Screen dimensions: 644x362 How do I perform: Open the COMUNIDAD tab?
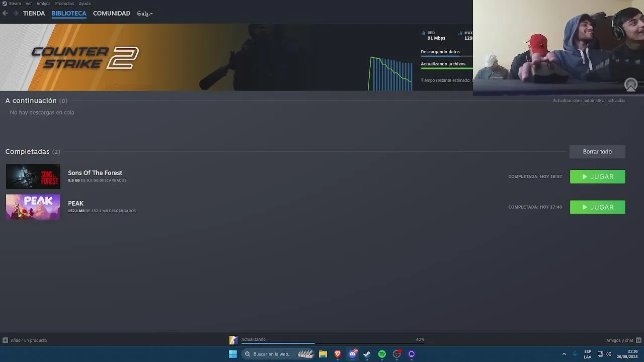pyautogui.click(x=112, y=13)
